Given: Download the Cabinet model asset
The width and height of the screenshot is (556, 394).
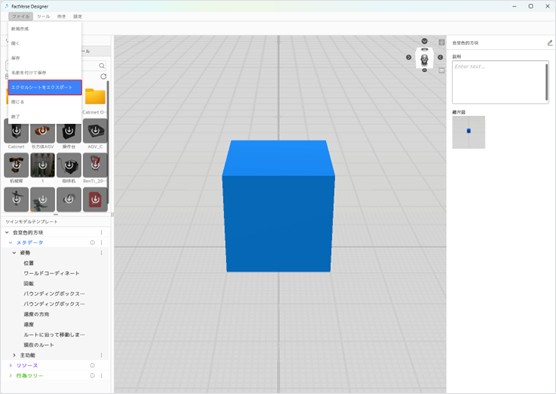Looking at the screenshot, I should [16, 131].
